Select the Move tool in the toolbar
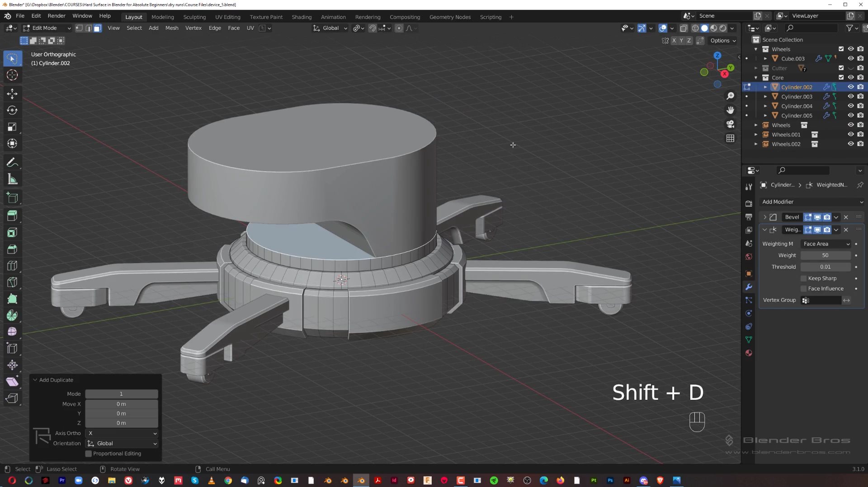The image size is (868, 487). (12, 94)
